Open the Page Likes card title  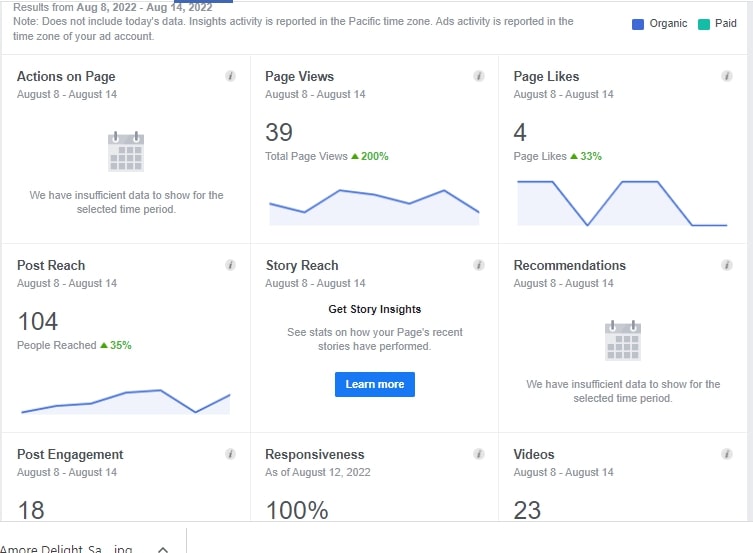546,76
